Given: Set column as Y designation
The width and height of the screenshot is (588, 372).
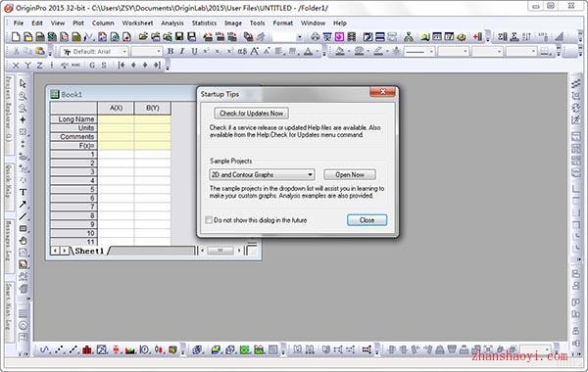Looking at the screenshot, I should click(27, 66).
